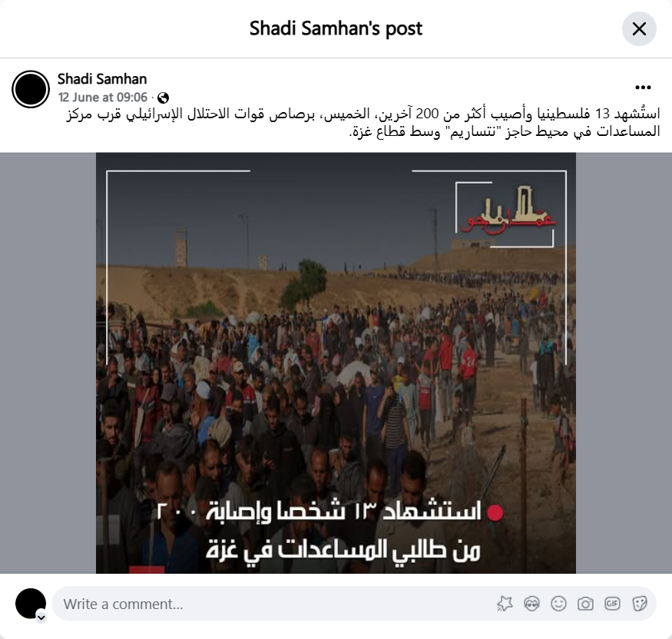Attach a photo using the camera icon

click(585, 604)
